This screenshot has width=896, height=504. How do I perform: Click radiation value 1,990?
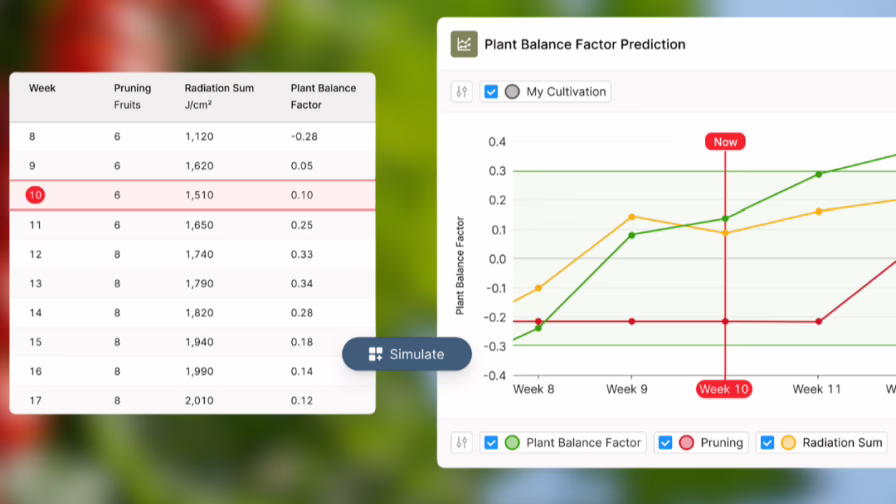click(x=199, y=371)
